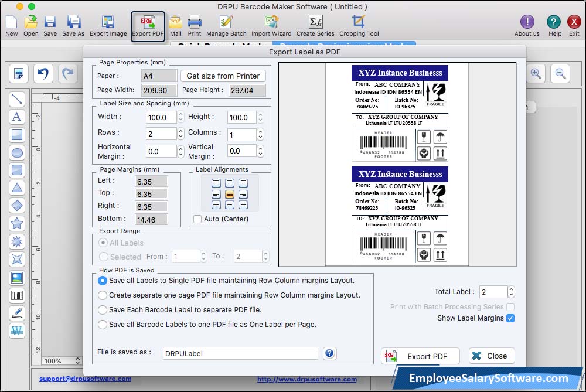Adjust the label Width stepper
The height and width of the screenshot is (392, 586).
(x=181, y=117)
